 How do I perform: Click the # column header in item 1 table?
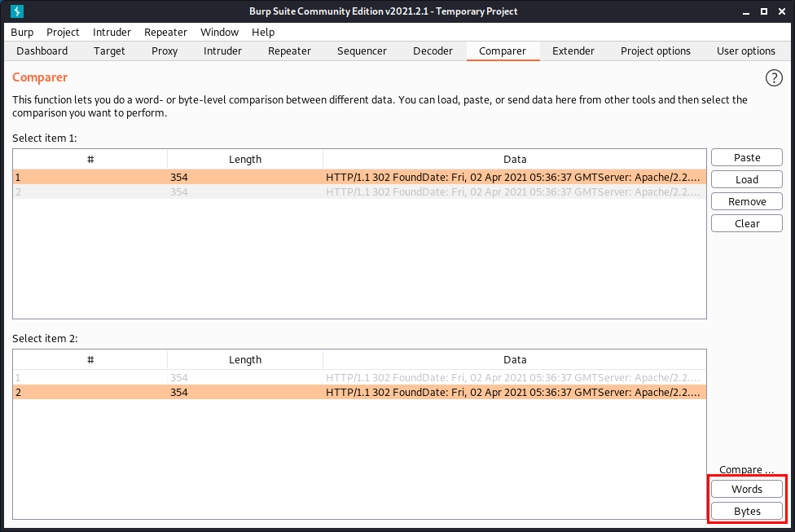[x=90, y=159]
